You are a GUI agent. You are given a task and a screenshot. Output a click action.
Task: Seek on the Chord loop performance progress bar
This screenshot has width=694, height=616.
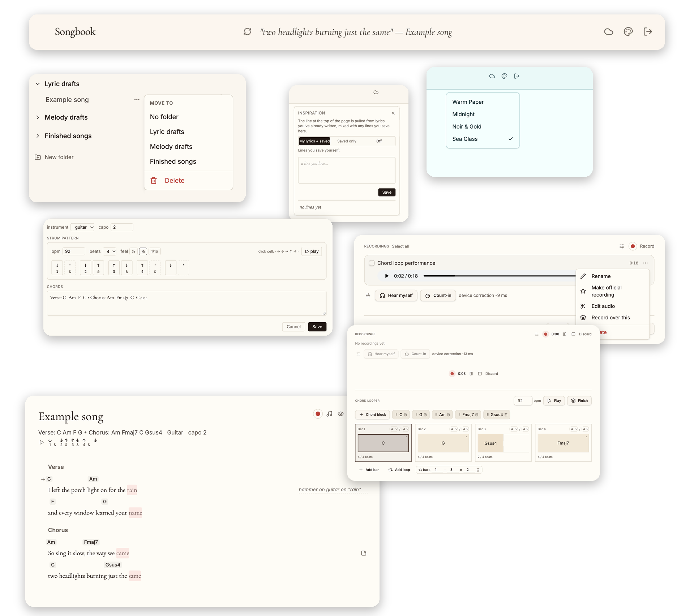pos(499,276)
